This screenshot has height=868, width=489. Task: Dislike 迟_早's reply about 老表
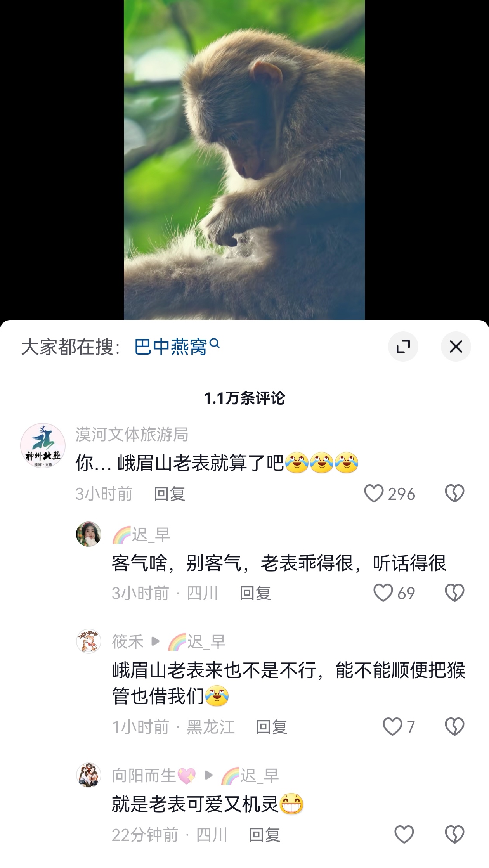454,593
